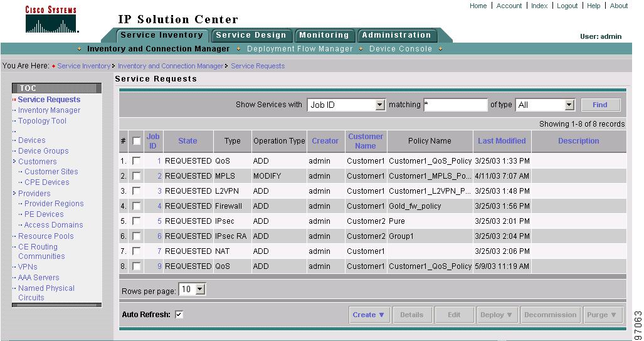Open Named Physical Circuits in the TOC
This screenshot has width=644, height=341.
(46, 293)
